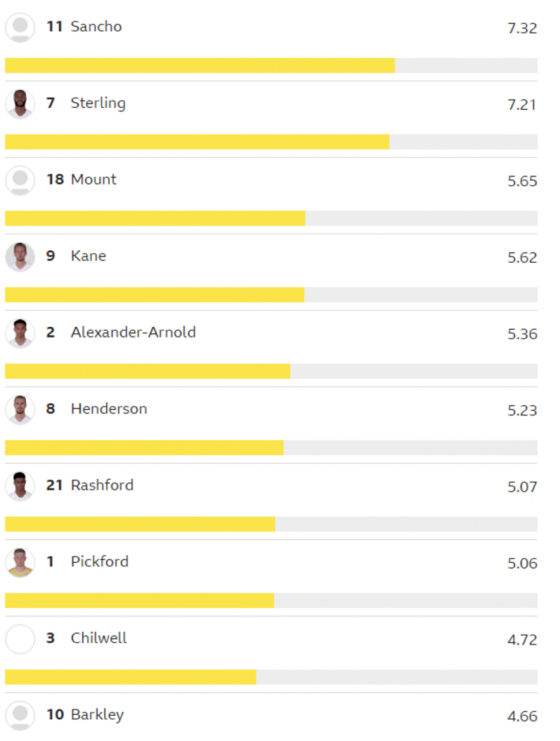Click Mount's 5.65 rating score
Image resolution: width=560 pixels, height=741 pixels.
(522, 182)
